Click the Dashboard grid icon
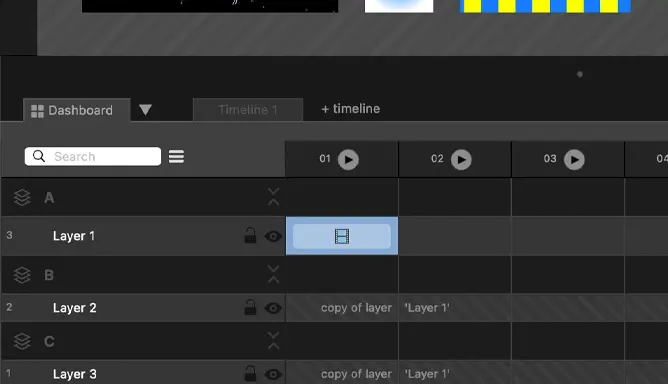Screen dimensions: 668x384 (x=37, y=111)
